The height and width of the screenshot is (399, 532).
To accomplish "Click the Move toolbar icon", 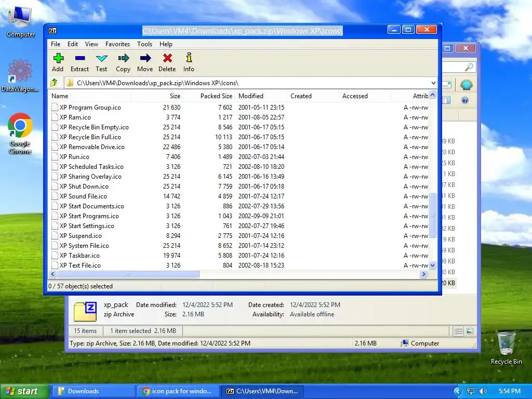I will pos(145,58).
